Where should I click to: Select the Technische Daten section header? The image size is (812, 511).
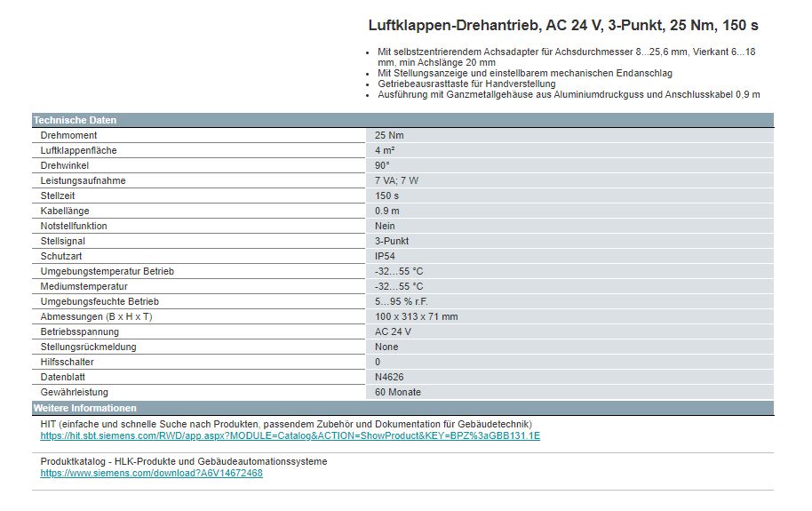point(75,120)
